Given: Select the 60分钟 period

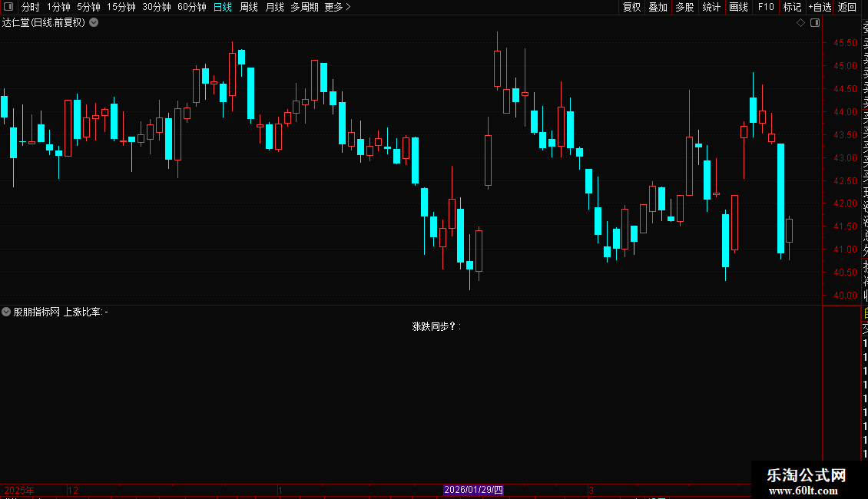Looking at the screenshot, I should point(191,7).
